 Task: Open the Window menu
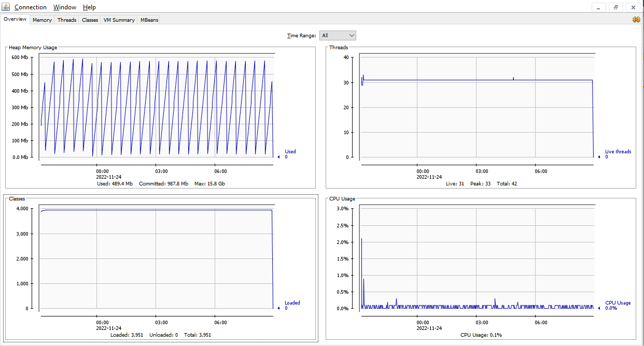pos(65,7)
